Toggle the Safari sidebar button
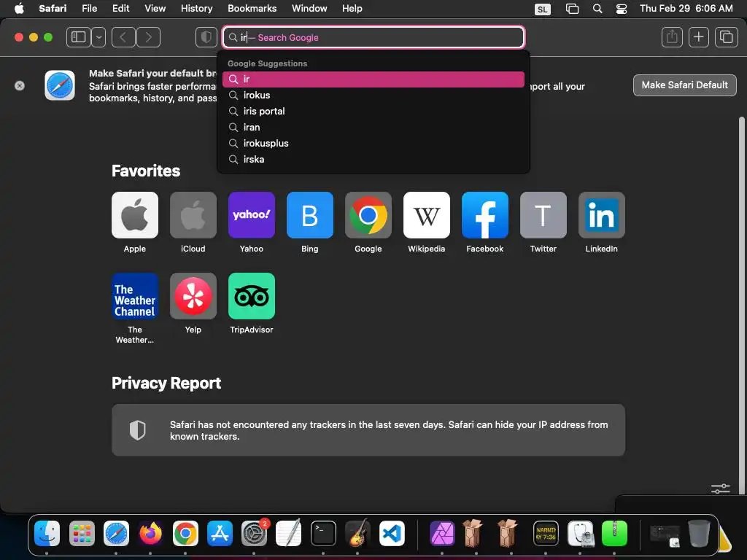The image size is (747, 560). coord(79,37)
